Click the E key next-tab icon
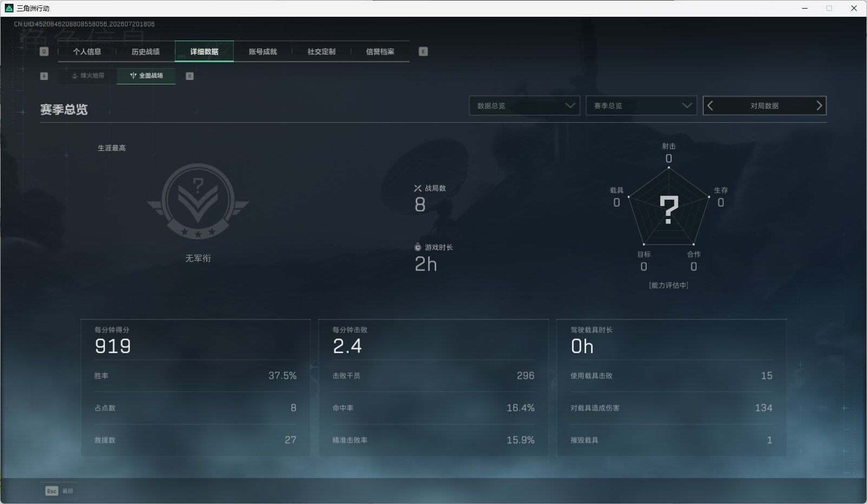 pos(423,51)
